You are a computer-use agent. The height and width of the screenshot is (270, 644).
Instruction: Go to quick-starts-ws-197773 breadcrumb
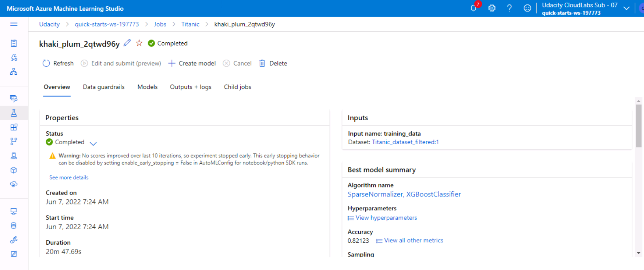(x=107, y=24)
